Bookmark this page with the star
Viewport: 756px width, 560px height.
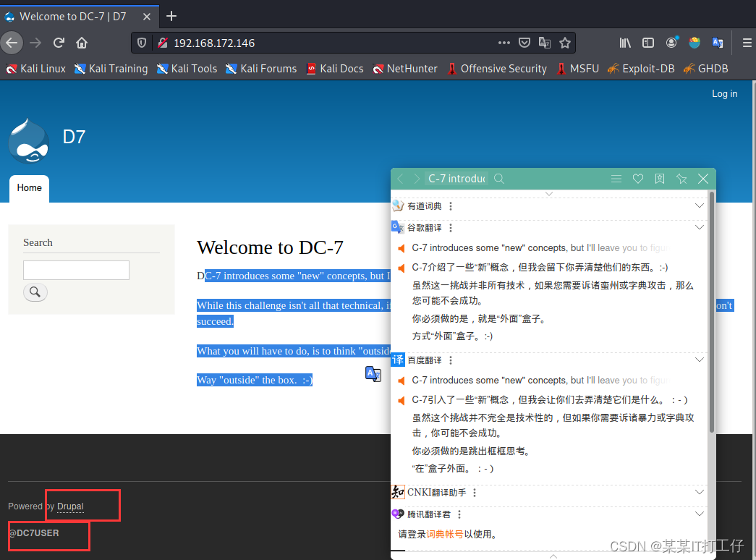(x=565, y=43)
